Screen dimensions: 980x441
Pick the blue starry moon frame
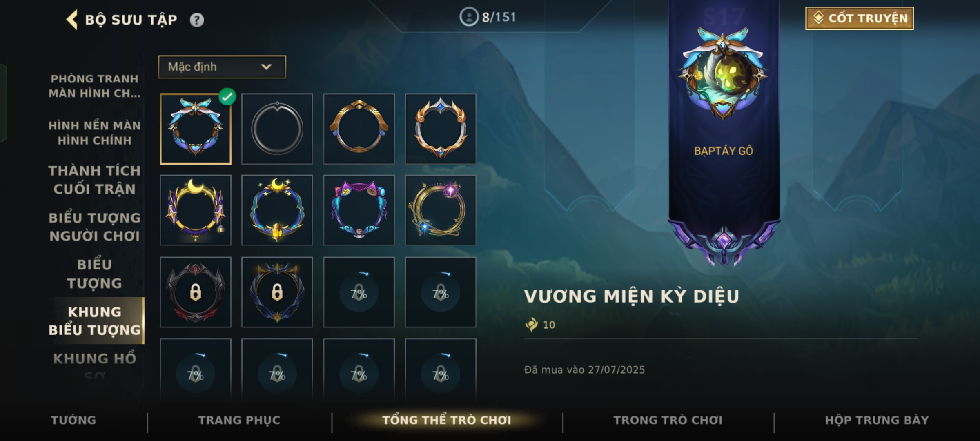(x=277, y=210)
